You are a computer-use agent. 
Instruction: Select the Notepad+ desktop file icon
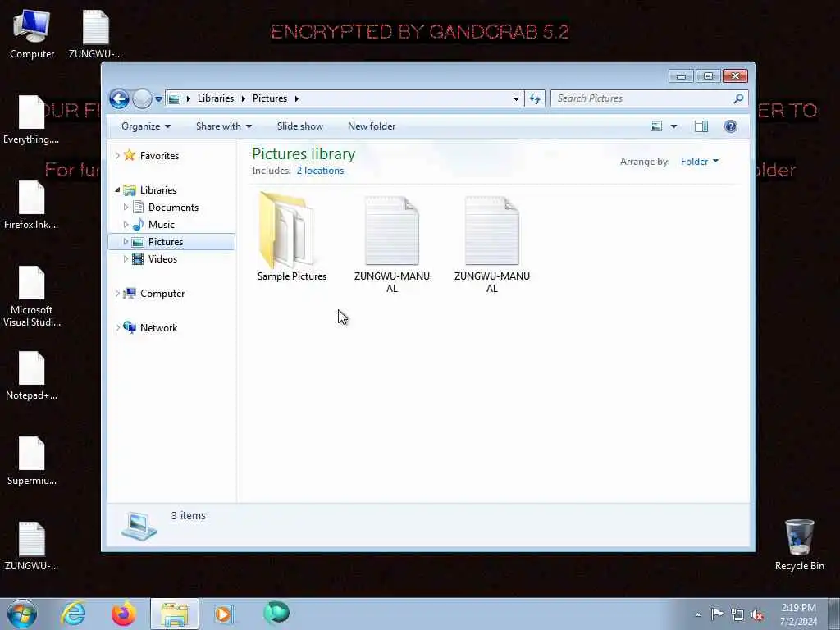[32, 375]
